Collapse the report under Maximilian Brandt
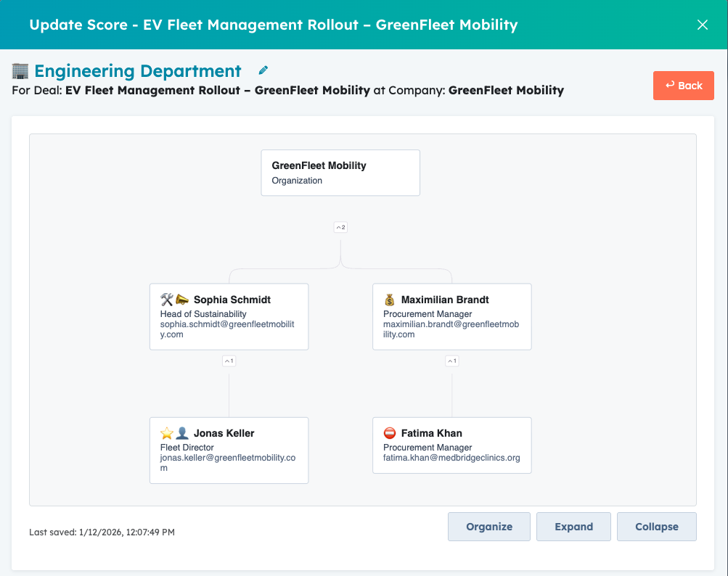728x576 pixels. click(451, 361)
